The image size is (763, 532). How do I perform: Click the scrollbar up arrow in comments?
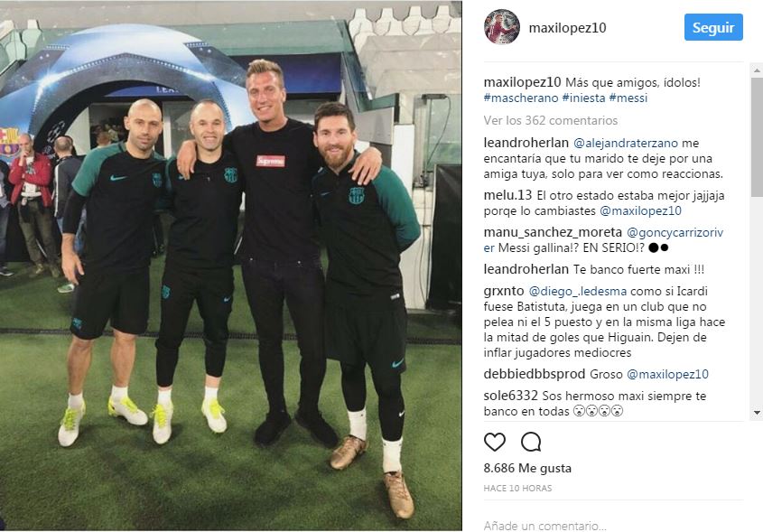coord(757,71)
